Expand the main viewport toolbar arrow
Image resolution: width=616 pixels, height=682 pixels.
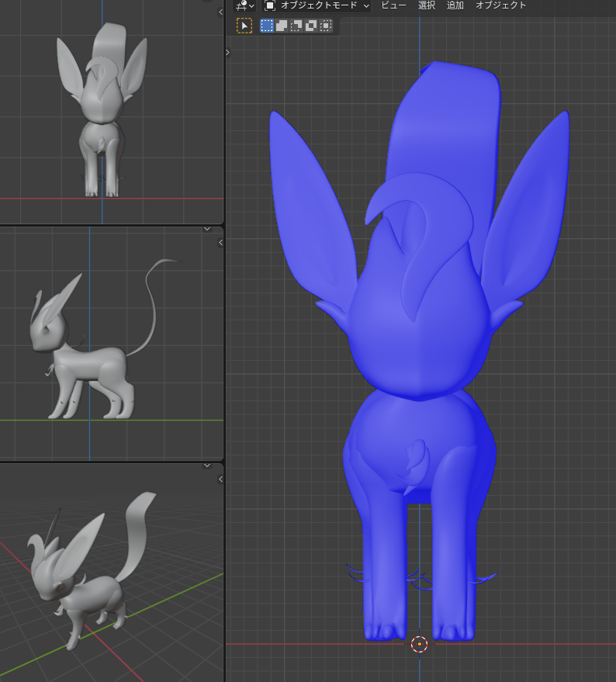coord(227,52)
